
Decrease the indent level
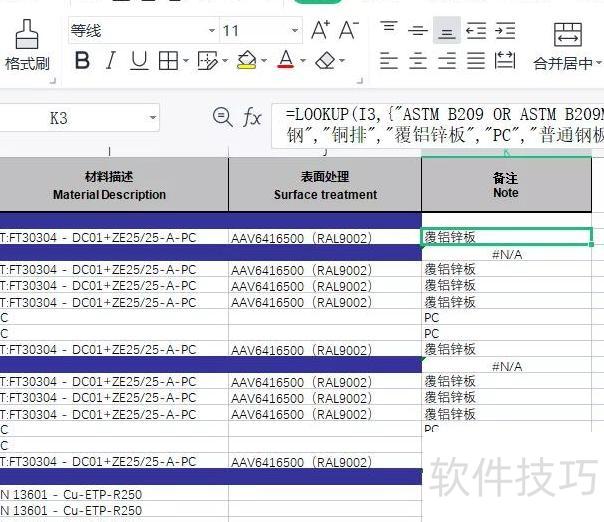[476, 31]
